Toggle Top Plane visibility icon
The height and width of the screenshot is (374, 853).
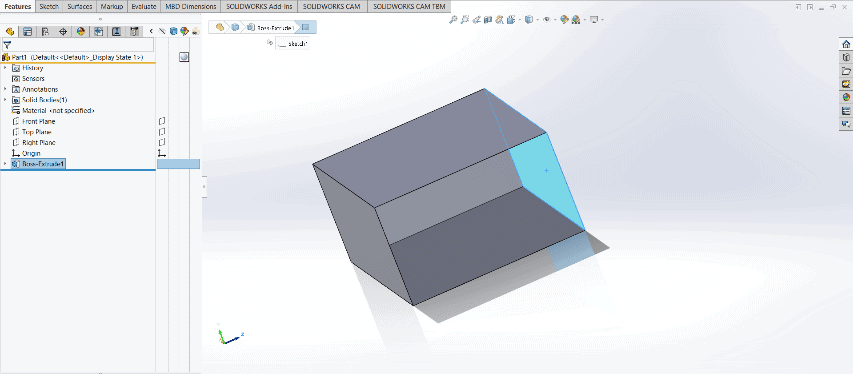(162, 132)
